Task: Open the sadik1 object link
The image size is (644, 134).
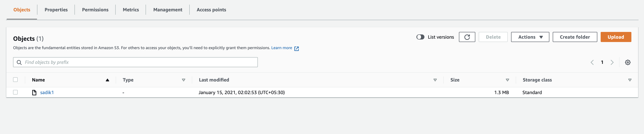Action: [x=47, y=93]
